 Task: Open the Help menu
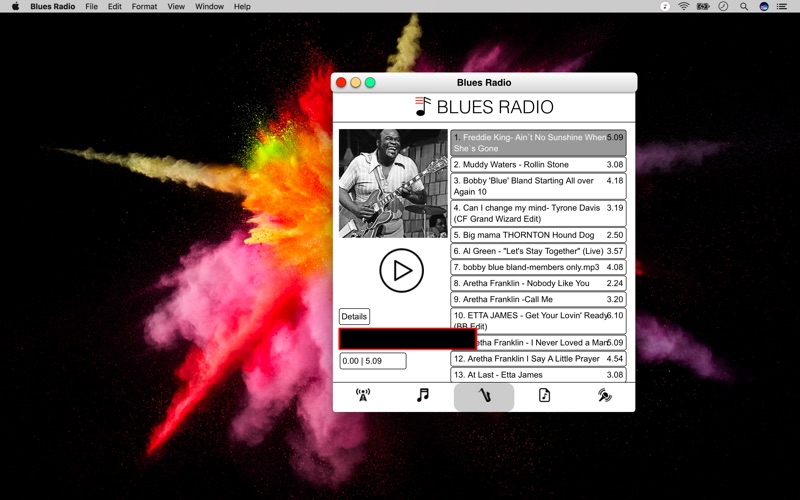point(242,7)
